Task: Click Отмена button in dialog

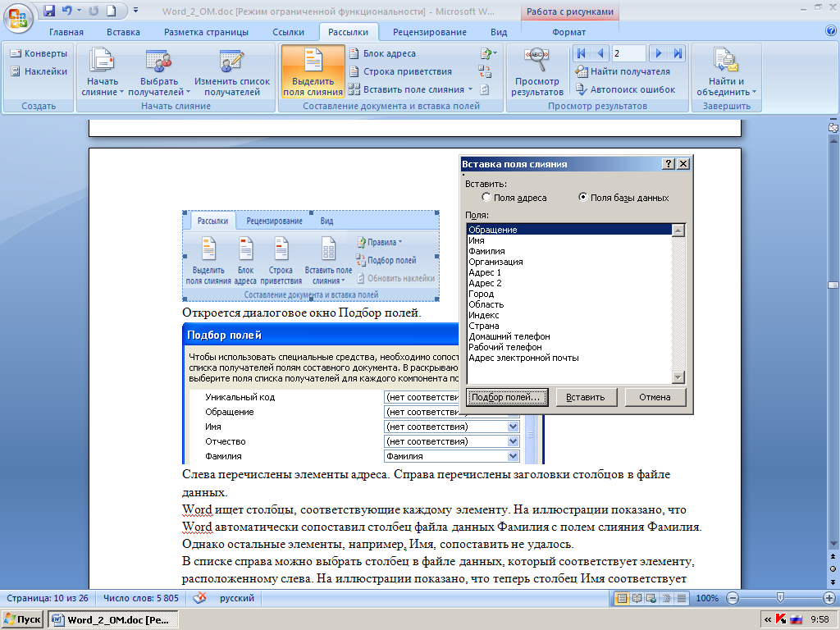Action: 655,397
